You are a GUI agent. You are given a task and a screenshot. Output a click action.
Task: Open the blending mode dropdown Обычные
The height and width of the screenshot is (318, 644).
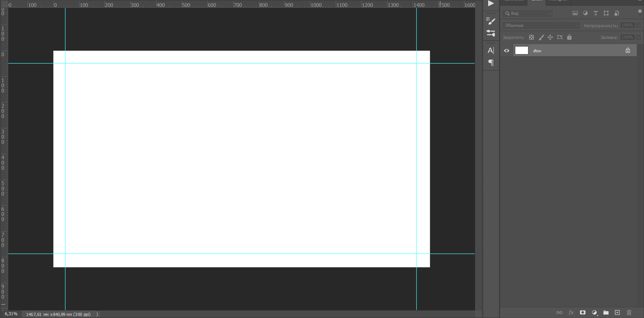click(x=541, y=25)
